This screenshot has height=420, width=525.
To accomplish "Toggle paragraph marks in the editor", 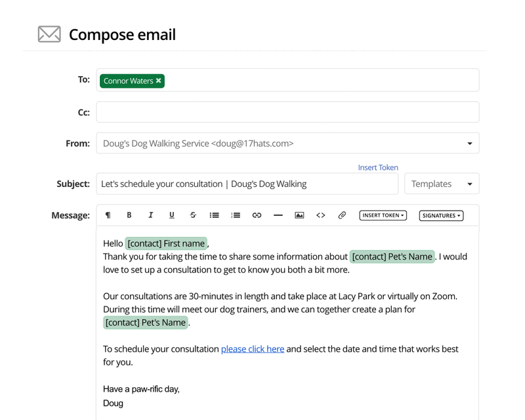I will coord(108,215).
